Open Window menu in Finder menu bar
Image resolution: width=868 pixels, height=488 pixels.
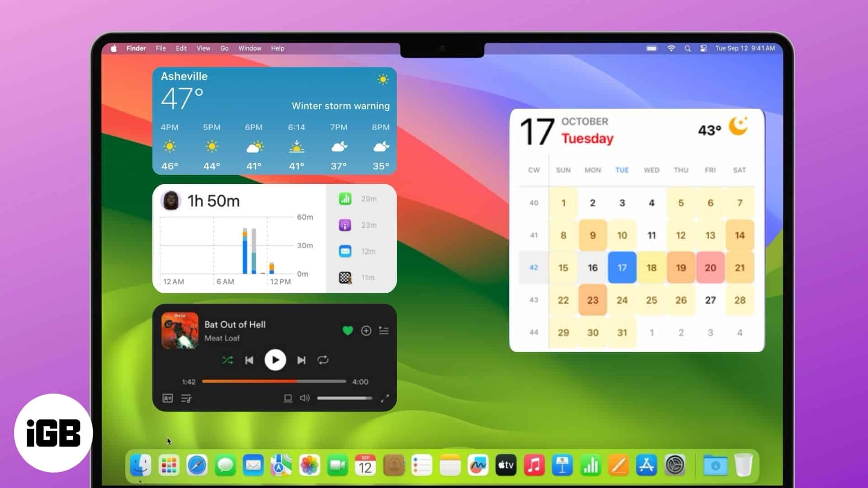click(x=250, y=48)
